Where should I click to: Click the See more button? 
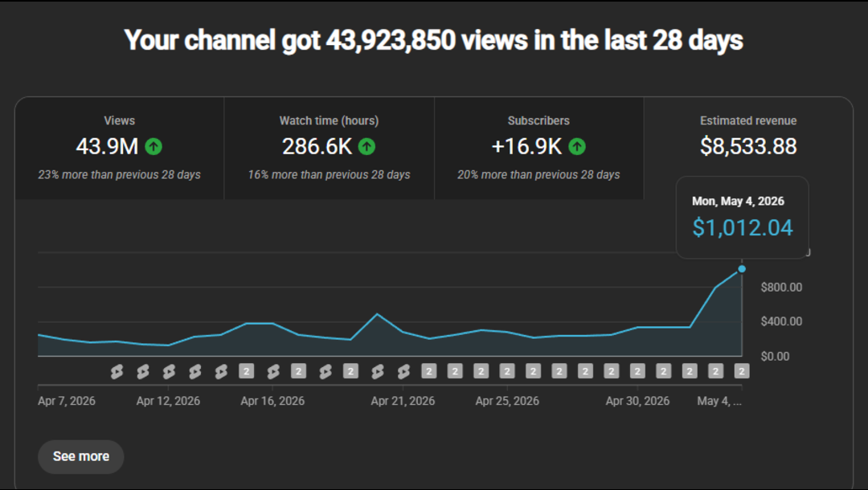tap(81, 457)
